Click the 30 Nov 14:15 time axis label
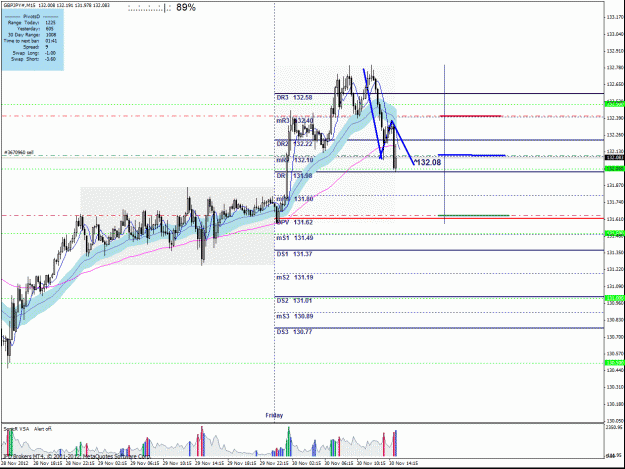The width and height of the screenshot is (625, 469). [403, 463]
